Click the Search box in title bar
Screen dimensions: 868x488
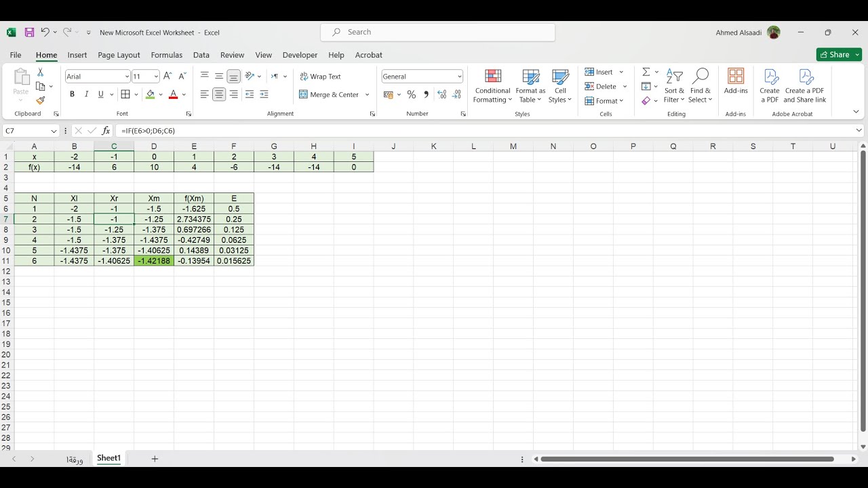[438, 32]
